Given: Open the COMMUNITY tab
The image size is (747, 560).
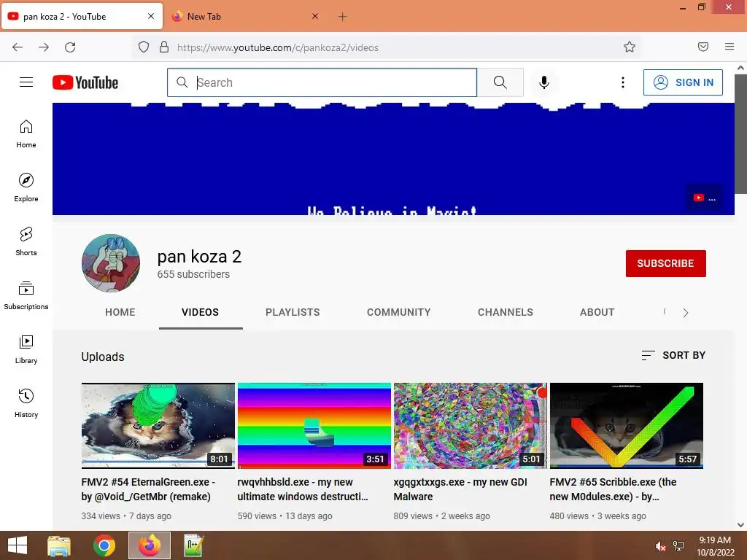Looking at the screenshot, I should click(x=399, y=312).
